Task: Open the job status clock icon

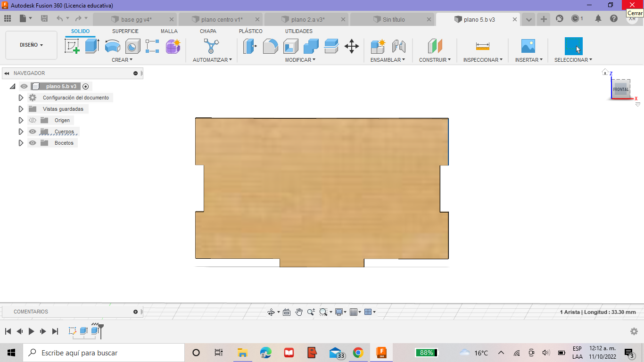Action: 576,19
